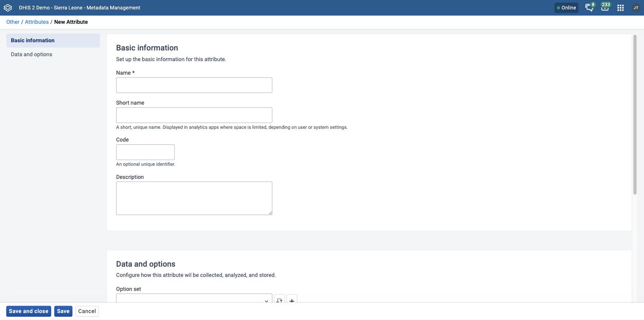Click the Save button

pyautogui.click(x=63, y=311)
